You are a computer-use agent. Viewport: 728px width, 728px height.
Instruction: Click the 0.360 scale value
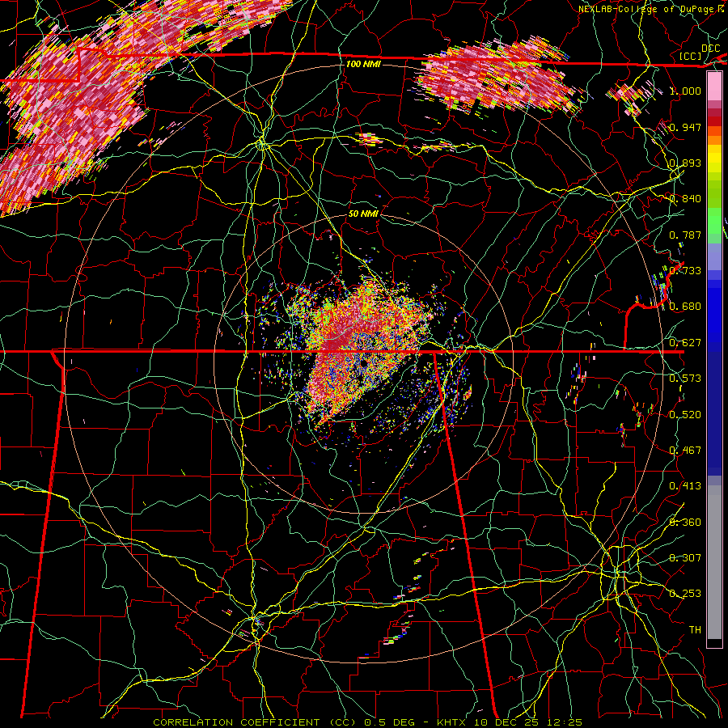[685, 523]
